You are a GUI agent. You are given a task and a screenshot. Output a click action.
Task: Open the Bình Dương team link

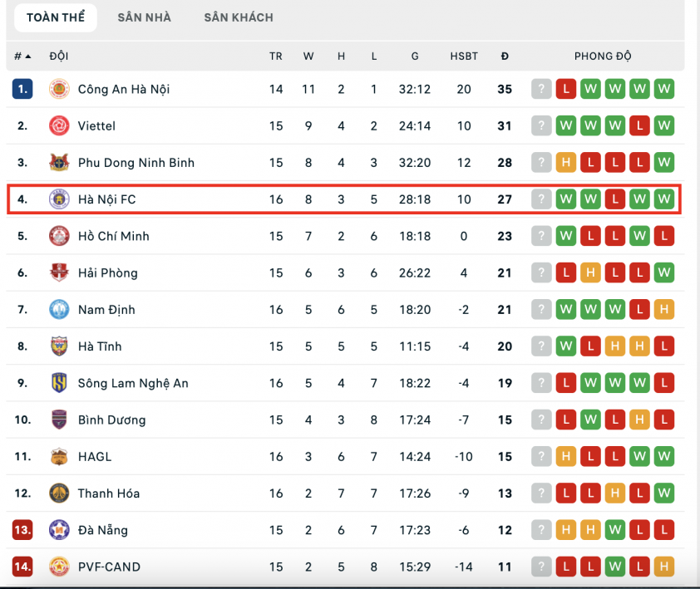click(x=111, y=420)
